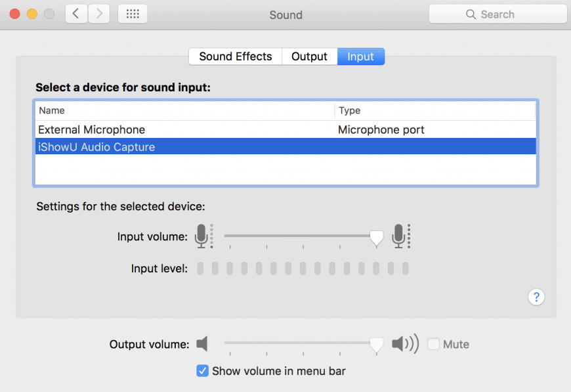This screenshot has height=392, width=571.
Task: Click the Input volume slider knob
Action: point(376,238)
